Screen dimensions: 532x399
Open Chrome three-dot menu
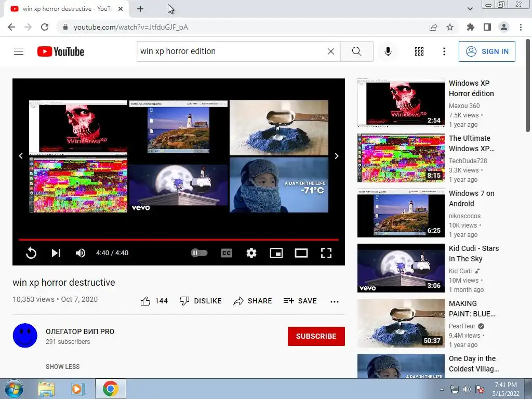[x=521, y=27]
